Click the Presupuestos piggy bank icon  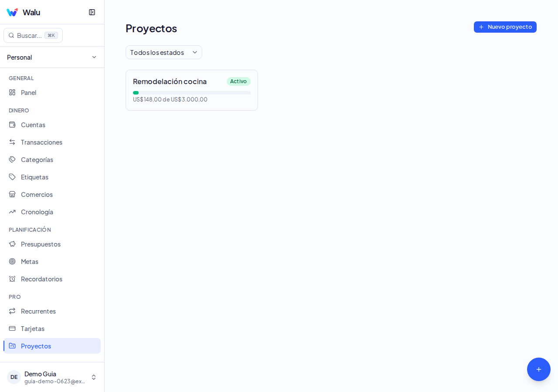tap(12, 244)
